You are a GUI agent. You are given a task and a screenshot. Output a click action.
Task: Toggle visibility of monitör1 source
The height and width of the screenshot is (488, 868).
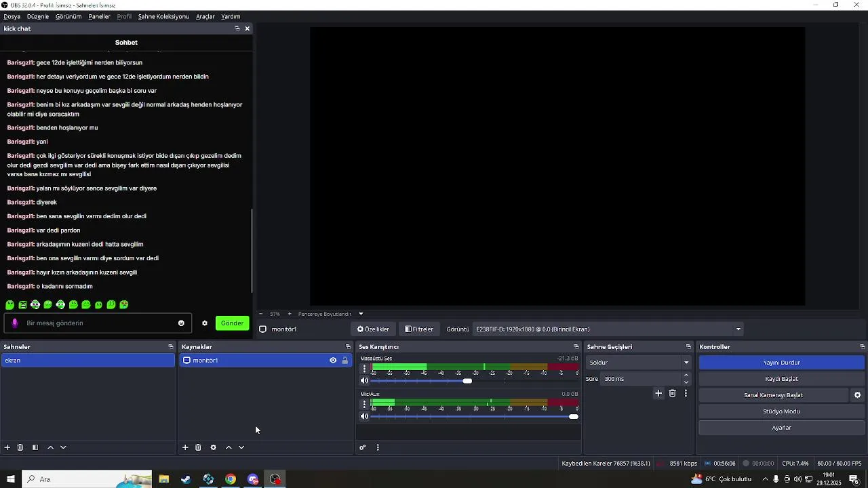(333, 361)
